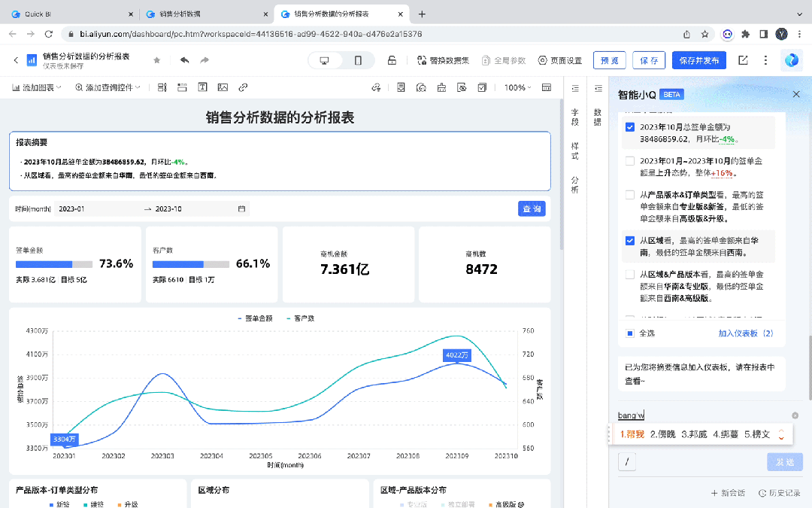Click the back arrow beside the report title
The height and width of the screenshot is (508, 812).
[x=16, y=60]
